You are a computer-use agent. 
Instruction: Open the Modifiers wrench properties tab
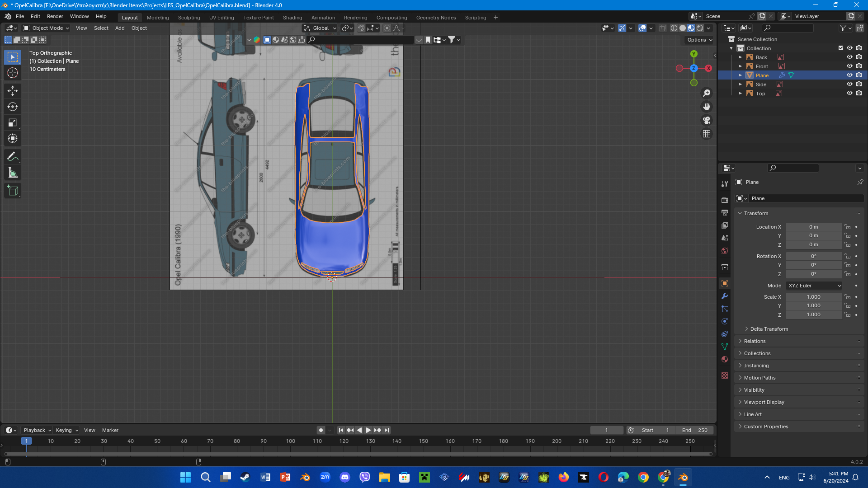click(x=725, y=296)
